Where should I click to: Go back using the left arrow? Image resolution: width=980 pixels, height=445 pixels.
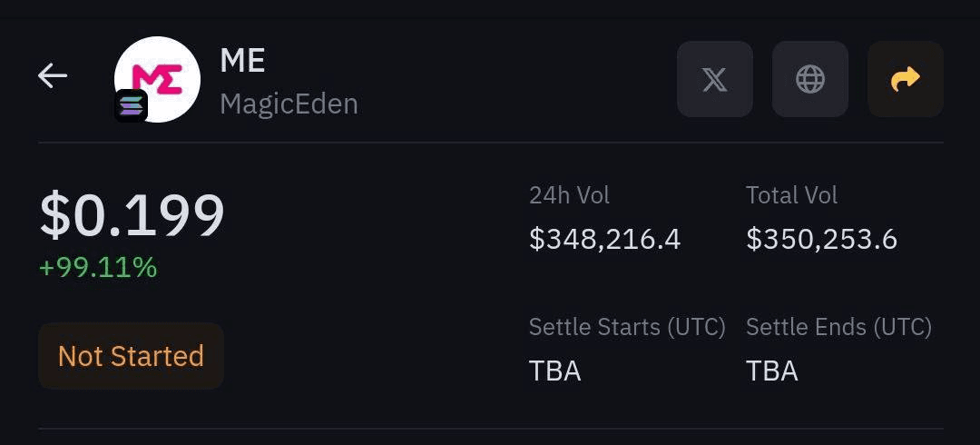pos(53,76)
